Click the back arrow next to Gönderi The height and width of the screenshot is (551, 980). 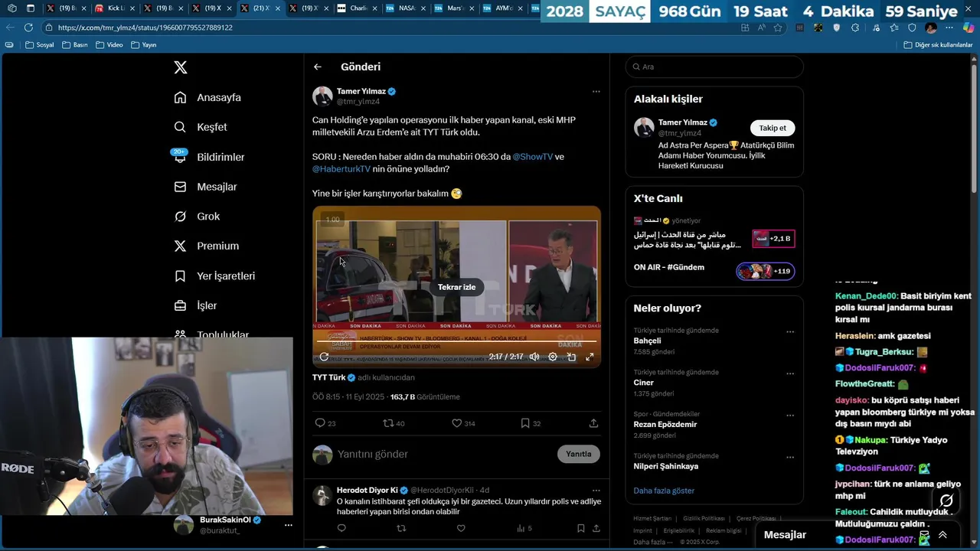[x=318, y=67]
